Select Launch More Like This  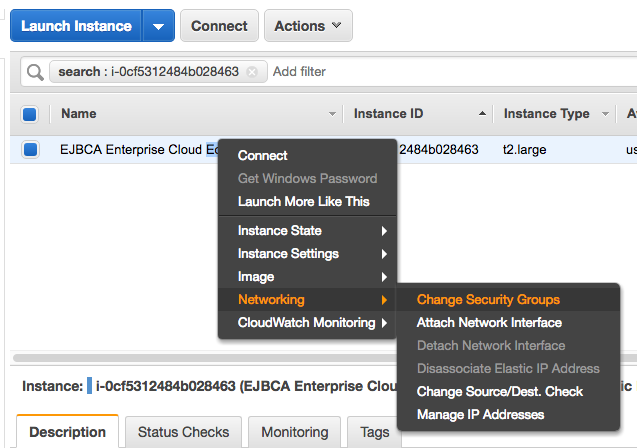pyautogui.click(x=303, y=201)
